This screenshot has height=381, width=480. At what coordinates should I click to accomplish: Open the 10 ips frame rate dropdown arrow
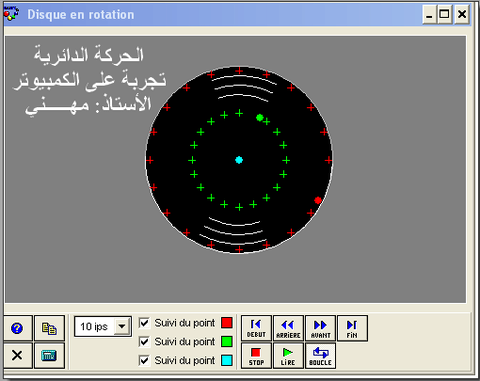click(122, 326)
